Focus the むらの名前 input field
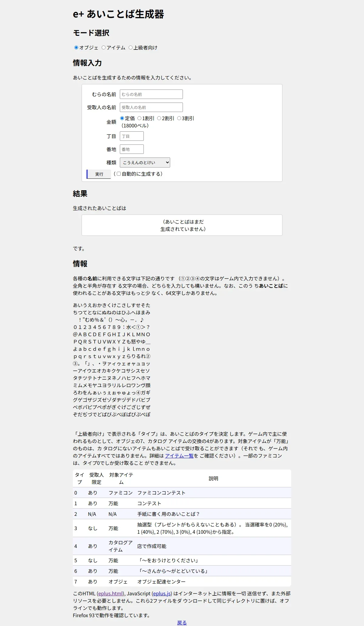The width and height of the screenshot is (364, 626). [x=151, y=94]
